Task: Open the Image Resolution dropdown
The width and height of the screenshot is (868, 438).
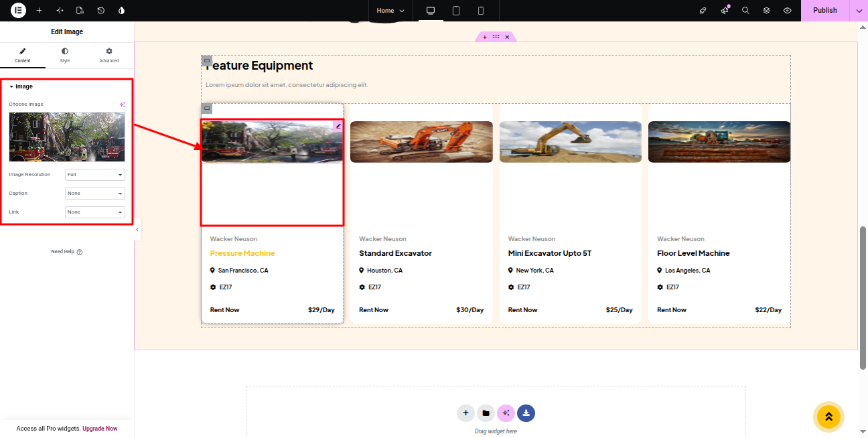Action: [x=95, y=175]
